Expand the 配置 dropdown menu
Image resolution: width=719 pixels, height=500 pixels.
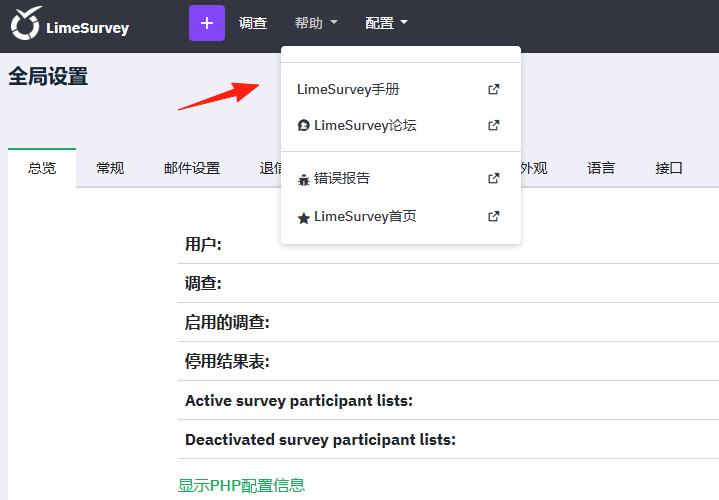click(x=386, y=23)
